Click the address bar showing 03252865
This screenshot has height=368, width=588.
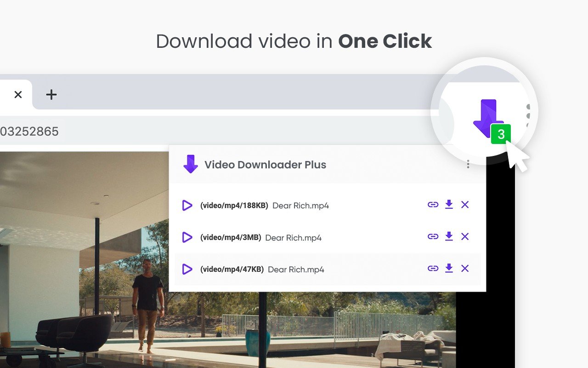(29, 132)
